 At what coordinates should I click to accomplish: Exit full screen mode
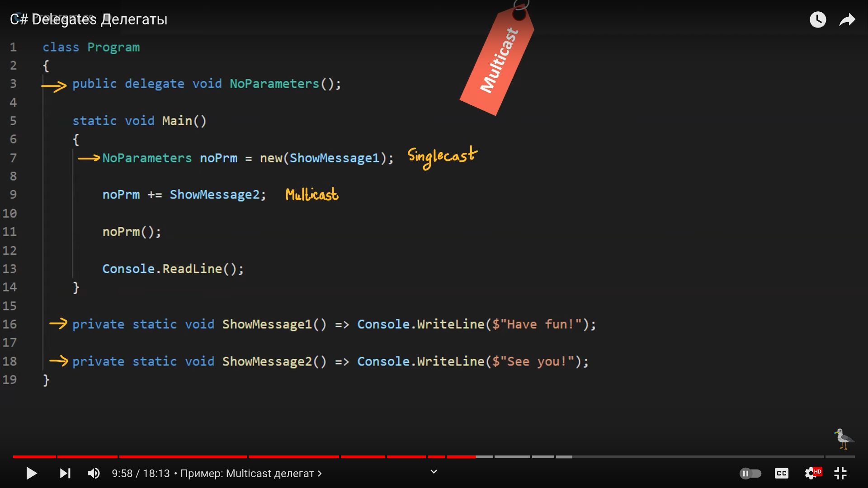pyautogui.click(x=840, y=473)
